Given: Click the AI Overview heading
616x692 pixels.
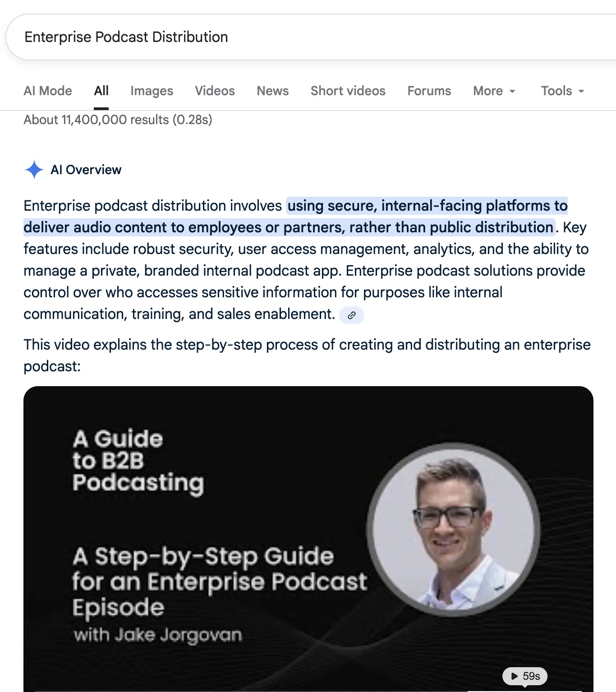Looking at the screenshot, I should [x=86, y=170].
